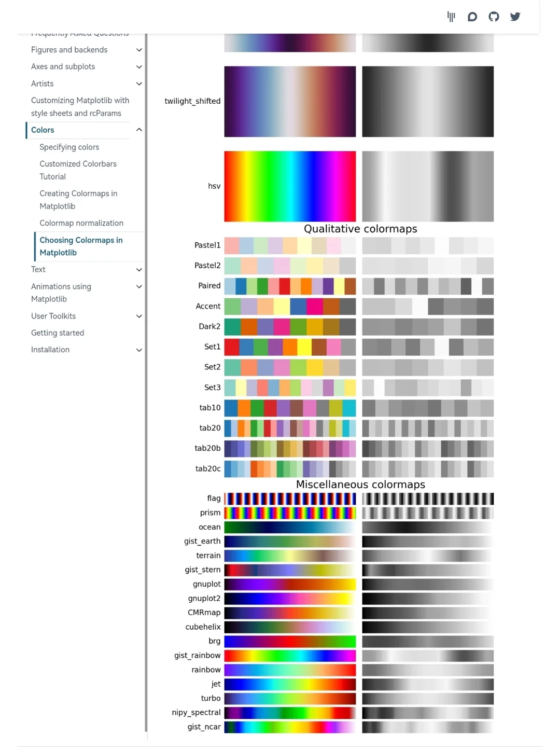Click the Dark2 colormap strip
Viewport: 560px width, 747px height.
[290, 327]
